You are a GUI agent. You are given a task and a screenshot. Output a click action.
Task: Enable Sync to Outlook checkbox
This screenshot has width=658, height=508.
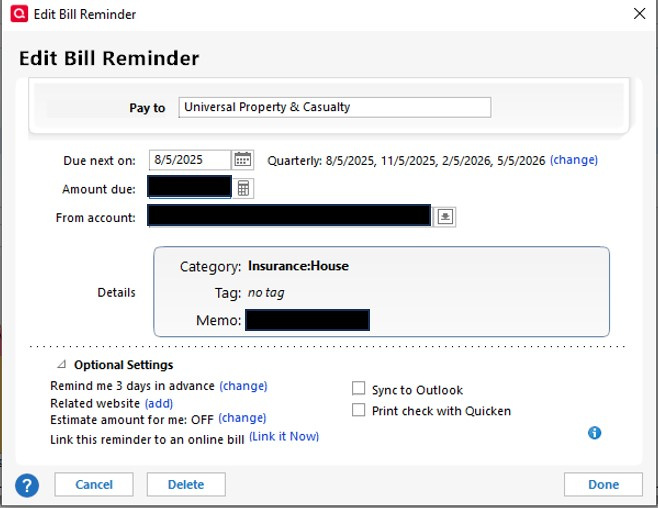tap(358, 388)
